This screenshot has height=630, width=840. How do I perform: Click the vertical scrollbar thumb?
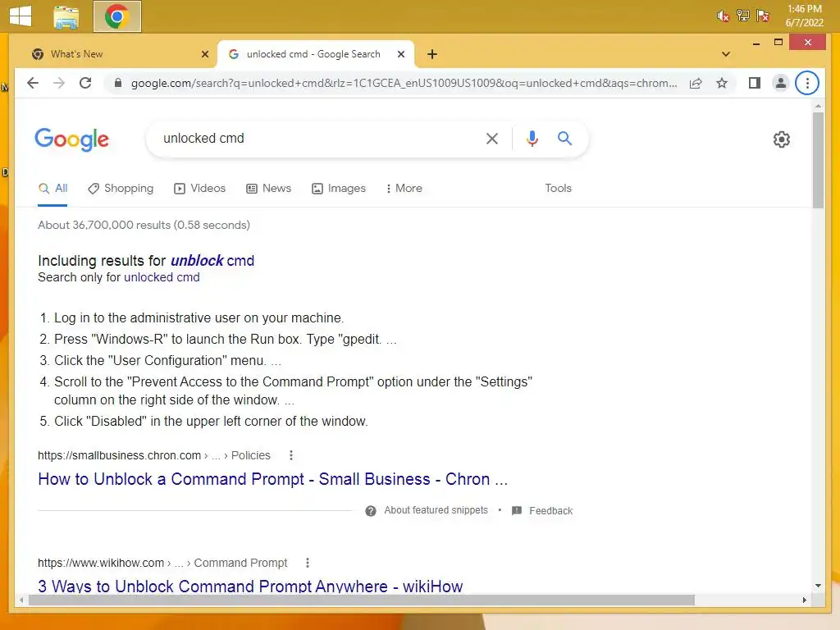(x=818, y=161)
